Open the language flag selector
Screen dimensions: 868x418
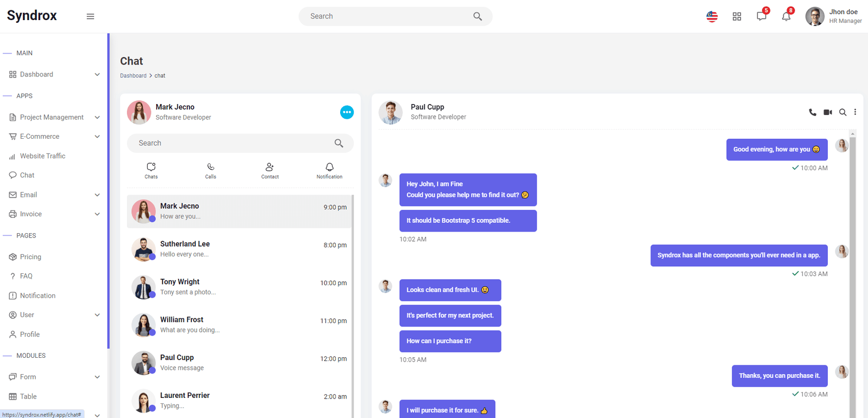click(x=712, y=16)
